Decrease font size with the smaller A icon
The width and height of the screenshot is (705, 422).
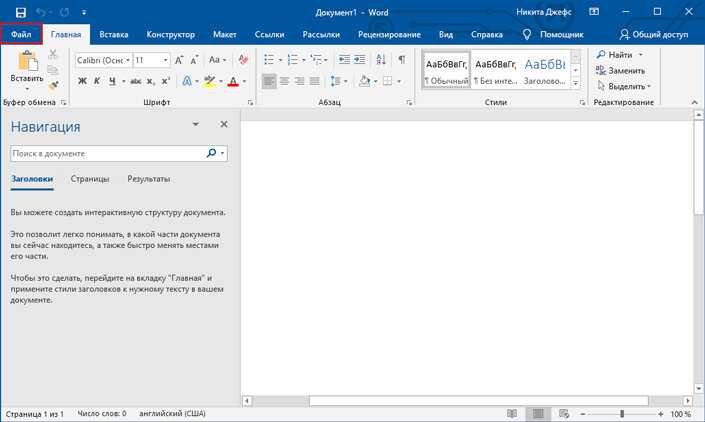[194, 60]
